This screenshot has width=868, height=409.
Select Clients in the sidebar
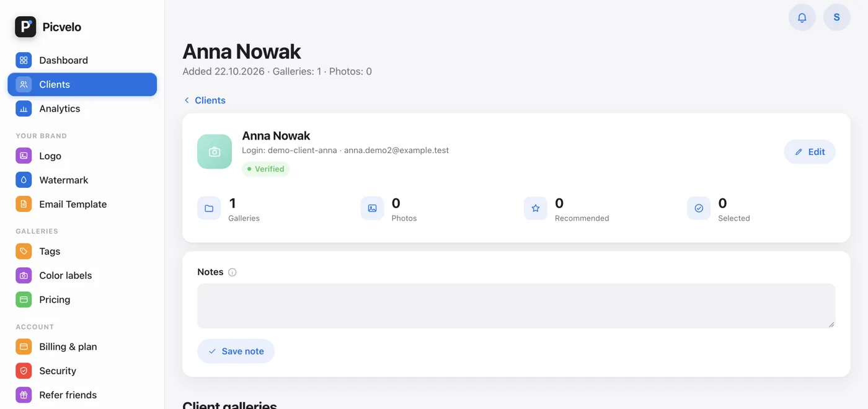click(x=82, y=84)
